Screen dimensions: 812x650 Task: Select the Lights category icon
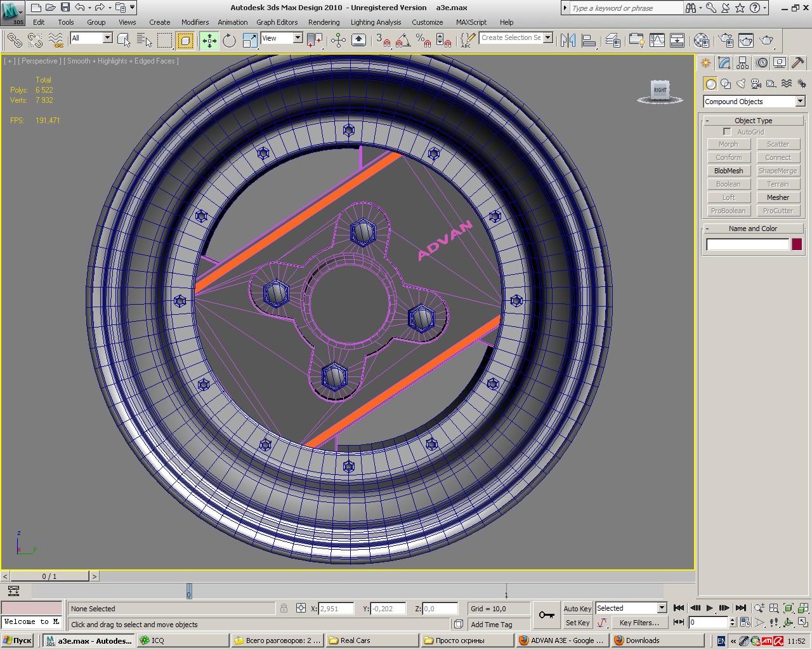[x=740, y=84]
